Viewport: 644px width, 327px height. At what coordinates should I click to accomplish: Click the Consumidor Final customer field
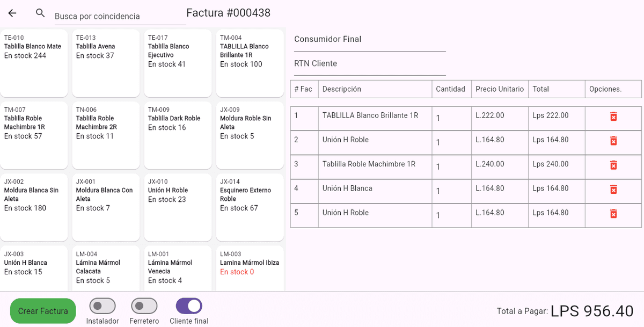coord(370,40)
